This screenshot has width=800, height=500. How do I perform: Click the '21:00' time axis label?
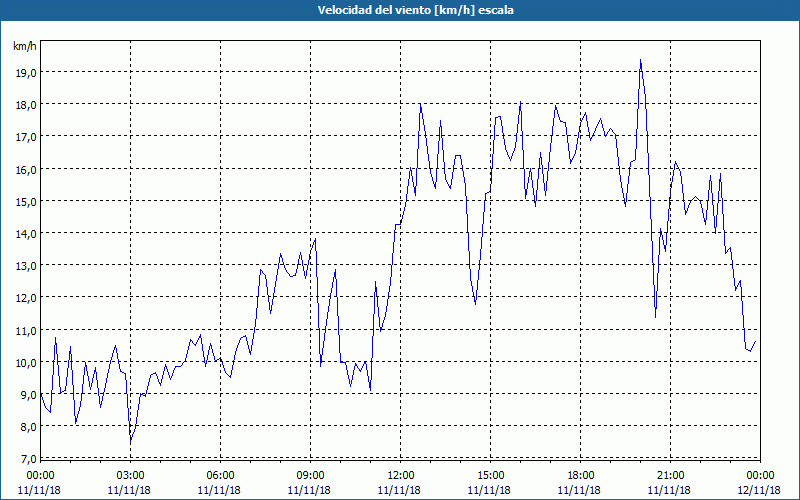click(670, 476)
